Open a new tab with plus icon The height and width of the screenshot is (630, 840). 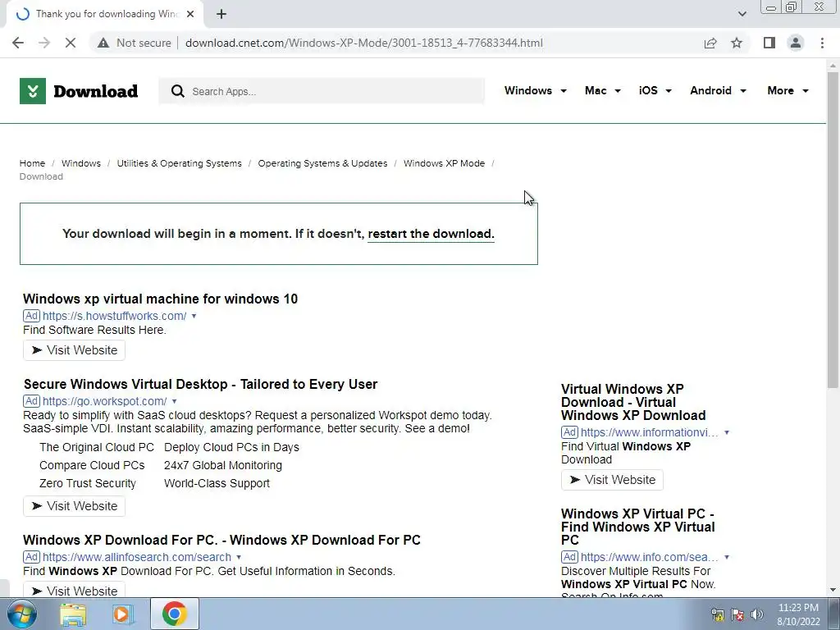tap(221, 14)
